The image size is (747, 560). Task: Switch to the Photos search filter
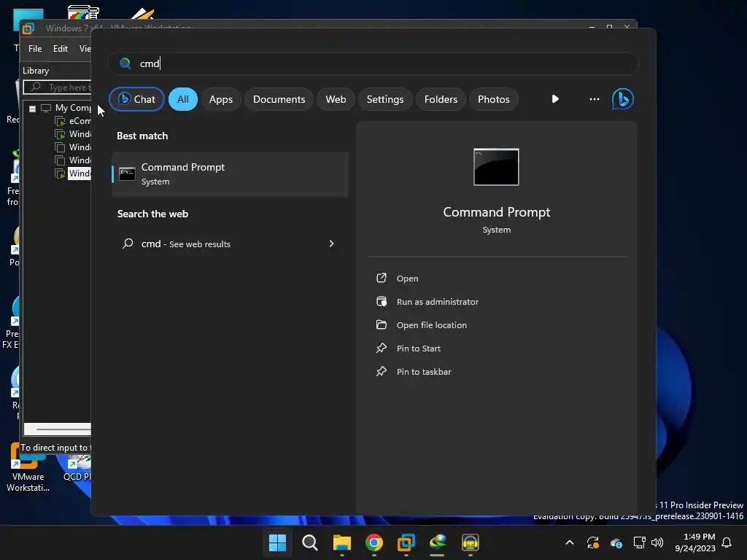pyautogui.click(x=494, y=99)
